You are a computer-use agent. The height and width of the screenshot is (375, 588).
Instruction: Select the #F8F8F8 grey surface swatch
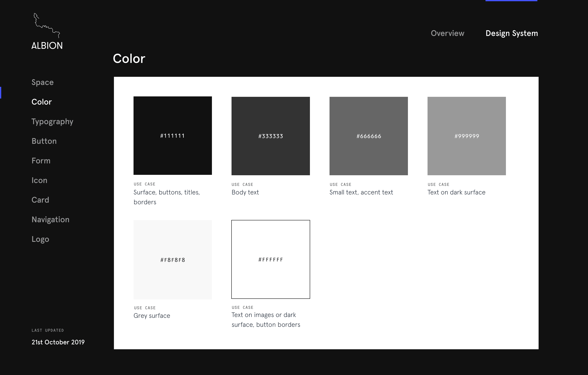pos(172,259)
